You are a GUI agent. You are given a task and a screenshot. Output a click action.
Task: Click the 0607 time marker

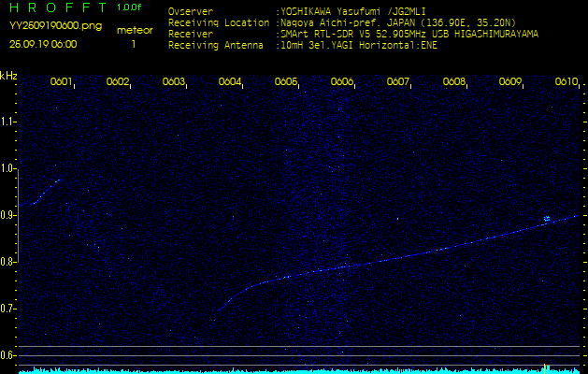click(x=398, y=82)
